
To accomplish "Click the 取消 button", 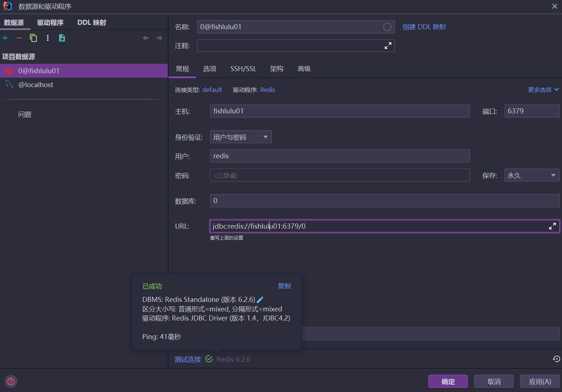I will click(x=494, y=381).
